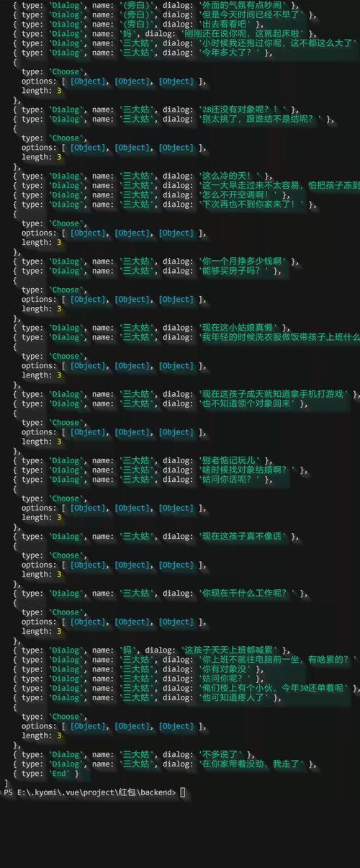The width and height of the screenshot is (360, 868).
Task: Select the text '啥时候找对象结婚啊？'
Action: (248, 470)
